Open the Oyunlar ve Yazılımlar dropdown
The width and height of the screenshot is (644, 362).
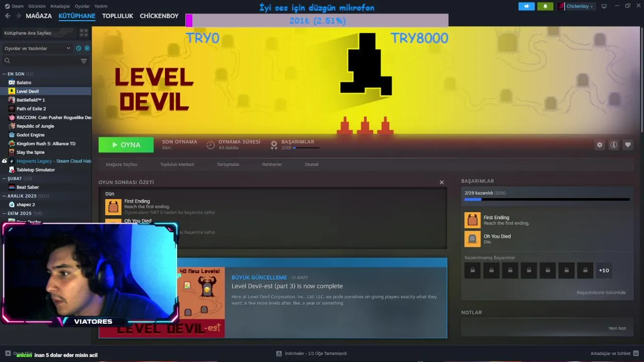point(37,48)
